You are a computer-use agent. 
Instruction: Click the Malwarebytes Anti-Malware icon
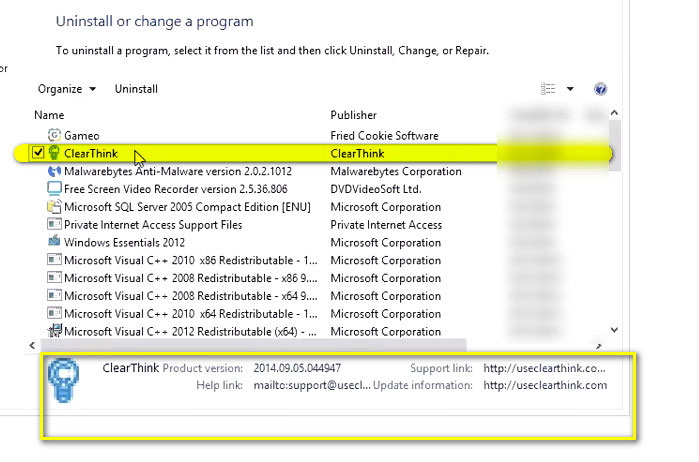click(x=54, y=171)
